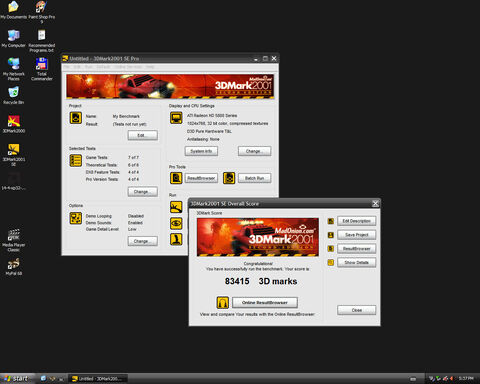
Task: Click the Online ResultBrowser arch icon
Action: click(223, 302)
